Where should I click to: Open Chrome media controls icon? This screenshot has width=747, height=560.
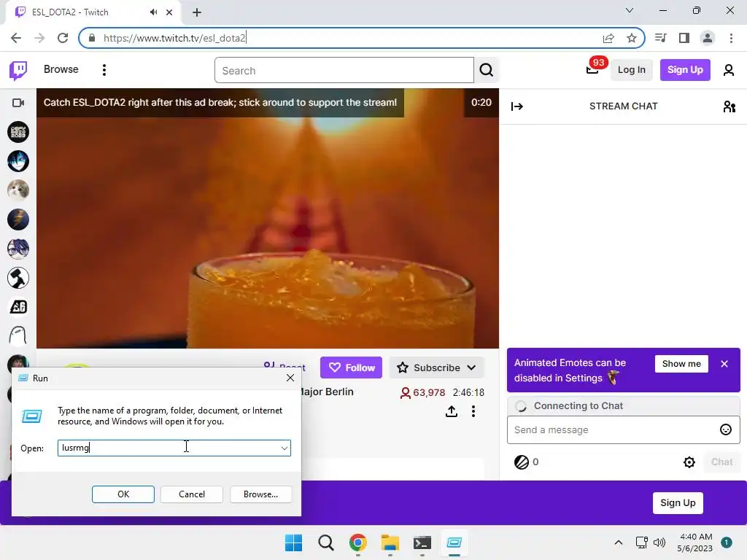tap(661, 38)
